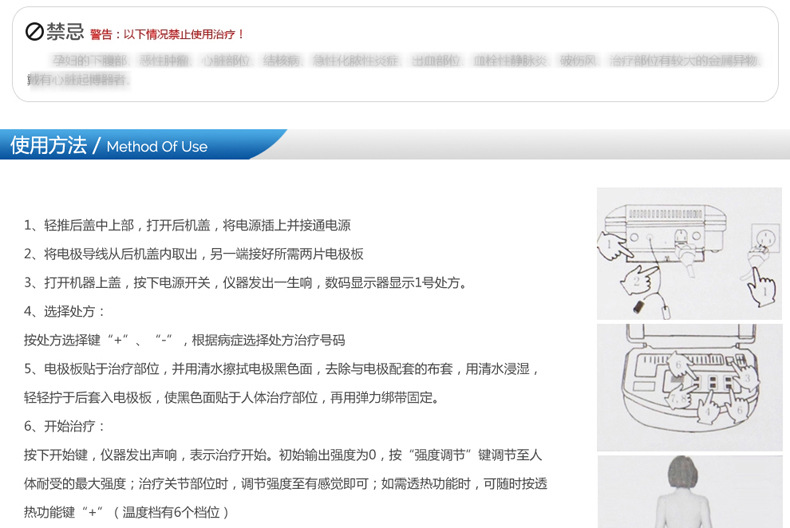Click step 2 将电极导线从后机盖内取出 line
The width and height of the screenshot is (790, 528).
click(x=193, y=254)
